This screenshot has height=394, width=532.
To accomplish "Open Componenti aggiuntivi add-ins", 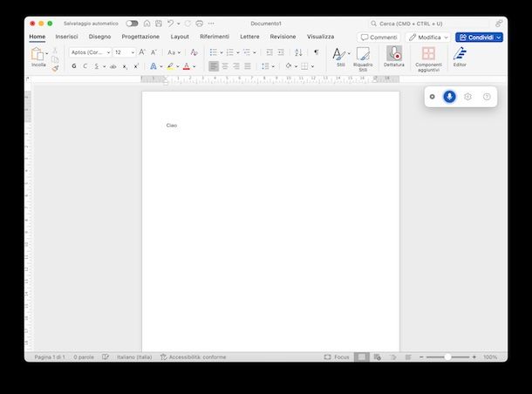I will [x=428, y=59].
